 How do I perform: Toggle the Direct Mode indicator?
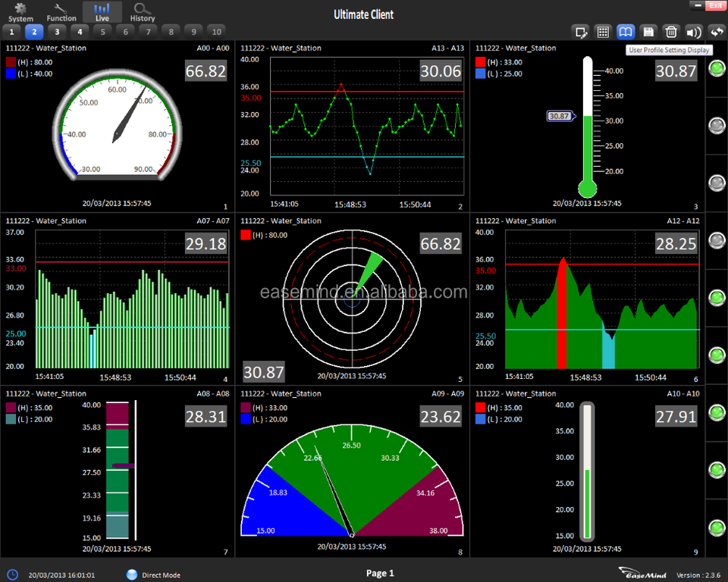pyautogui.click(x=133, y=574)
